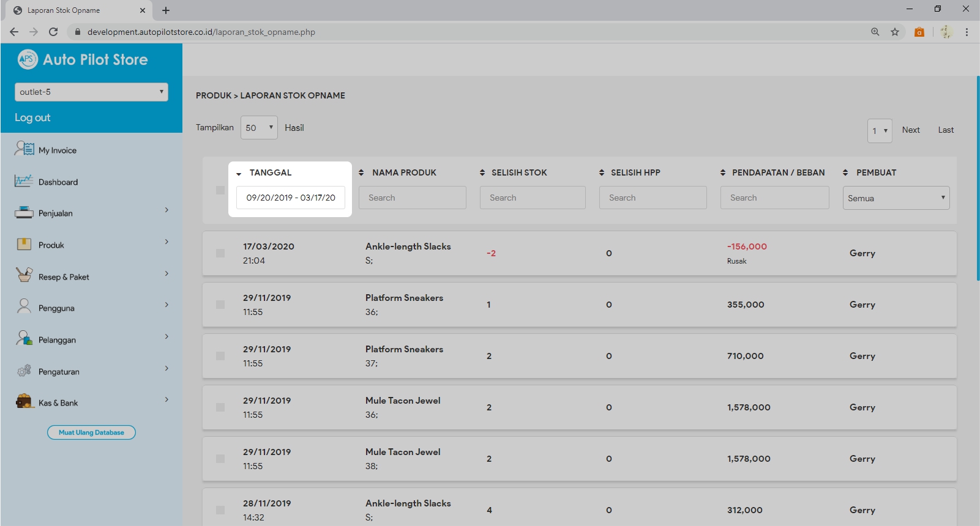Image resolution: width=980 pixels, height=526 pixels.
Task: Click the My Invoice sidebar icon
Action: click(24, 149)
